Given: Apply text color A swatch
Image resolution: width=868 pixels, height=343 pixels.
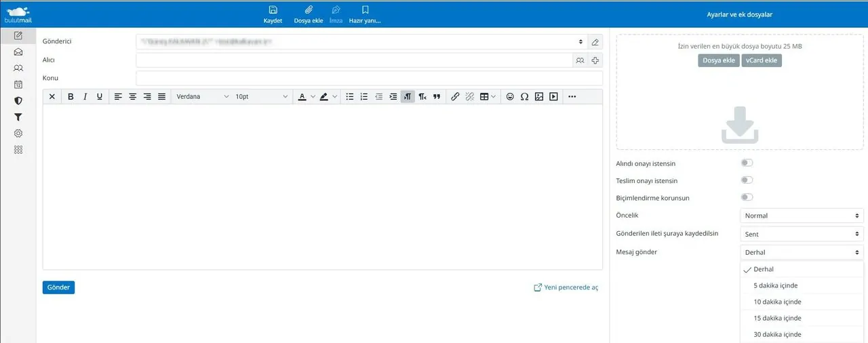Looking at the screenshot, I should [302, 97].
